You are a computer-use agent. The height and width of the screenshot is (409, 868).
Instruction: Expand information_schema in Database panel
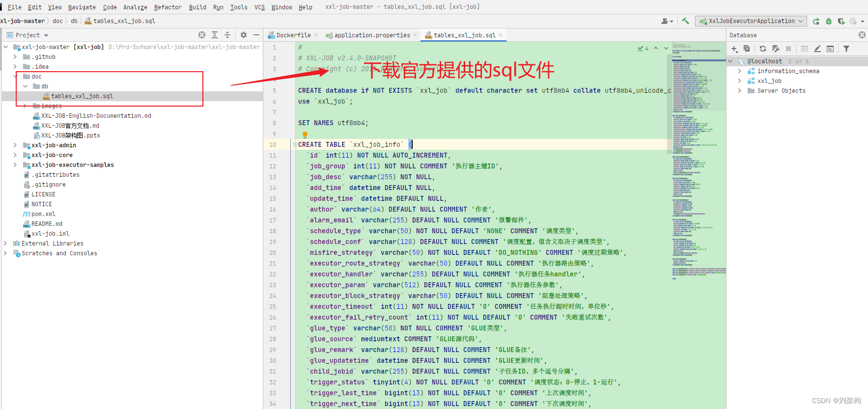(x=740, y=71)
